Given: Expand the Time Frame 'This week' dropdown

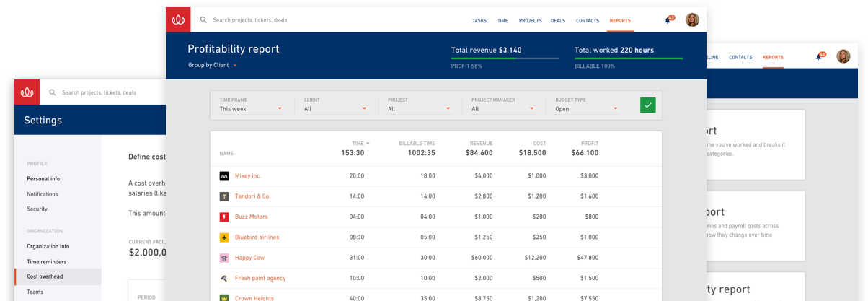Looking at the screenshot, I should (252, 109).
